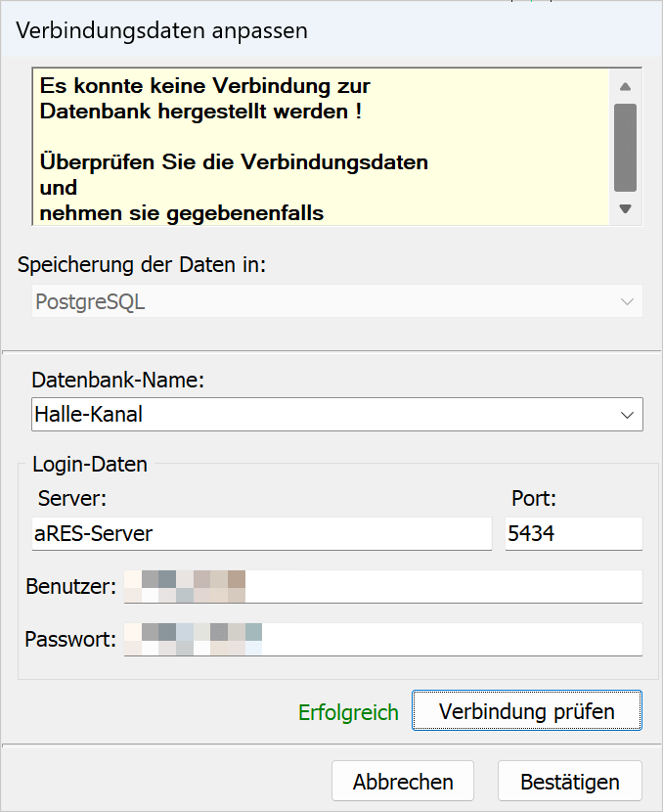663x812 pixels.
Task: Click the PostgreSQL storage type combo box
Action: pos(323,302)
